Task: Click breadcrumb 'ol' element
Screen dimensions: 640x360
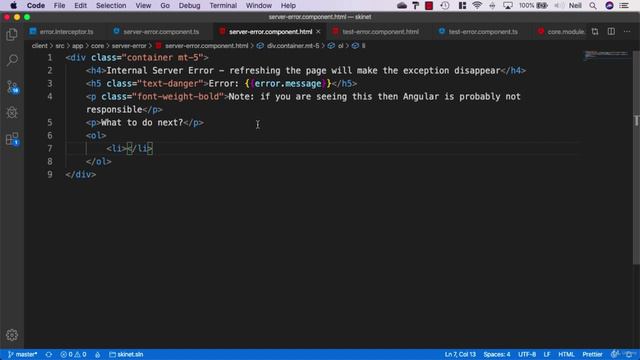Action: coord(340,46)
